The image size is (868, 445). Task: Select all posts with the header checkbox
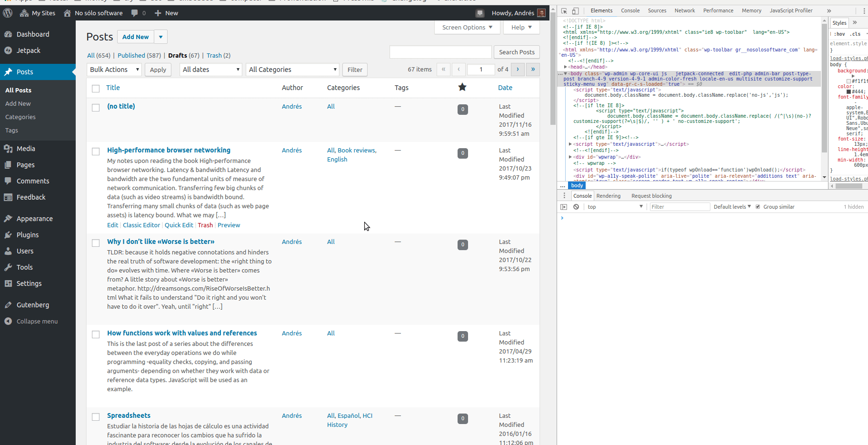tap(96, 88)
